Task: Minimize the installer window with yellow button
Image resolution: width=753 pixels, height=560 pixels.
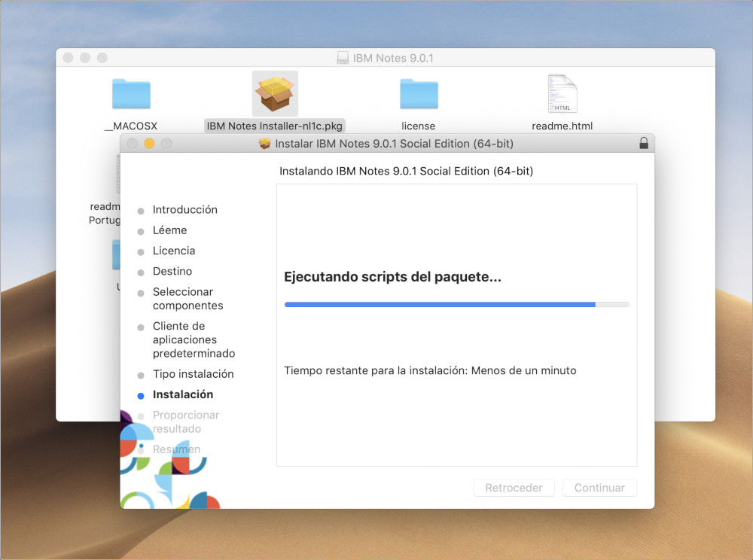Action: coord(149,144)
